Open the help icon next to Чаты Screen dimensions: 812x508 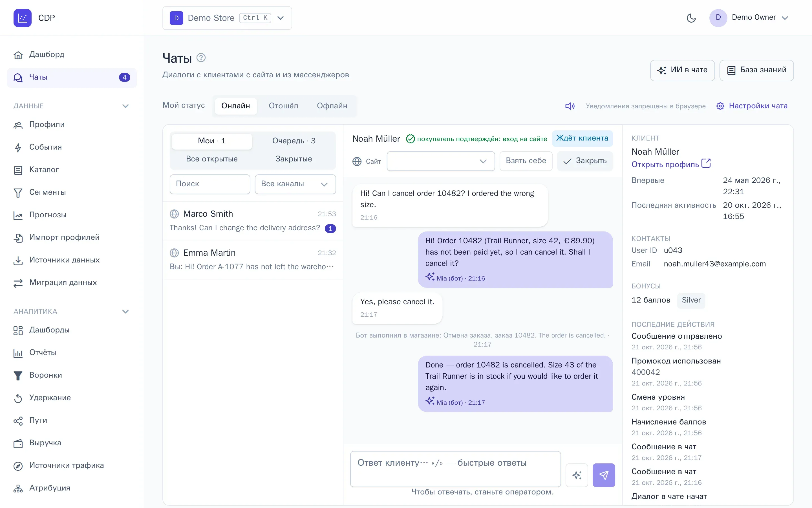click(201, 58)
